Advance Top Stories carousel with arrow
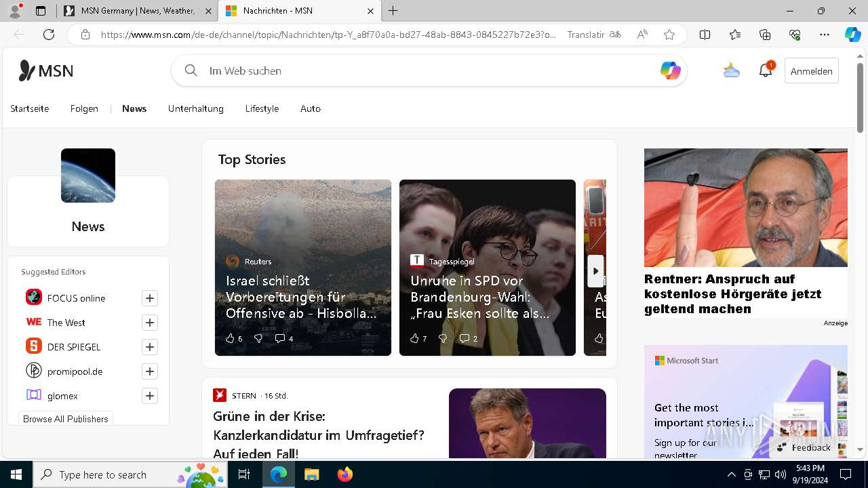This screenshot has height=488, width=868. point(595,271)
